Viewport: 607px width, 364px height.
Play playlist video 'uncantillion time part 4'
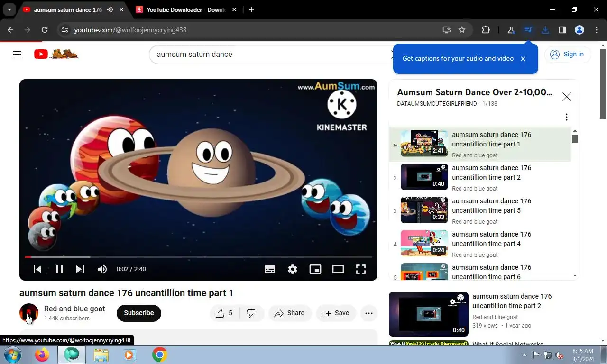[480, 244]
